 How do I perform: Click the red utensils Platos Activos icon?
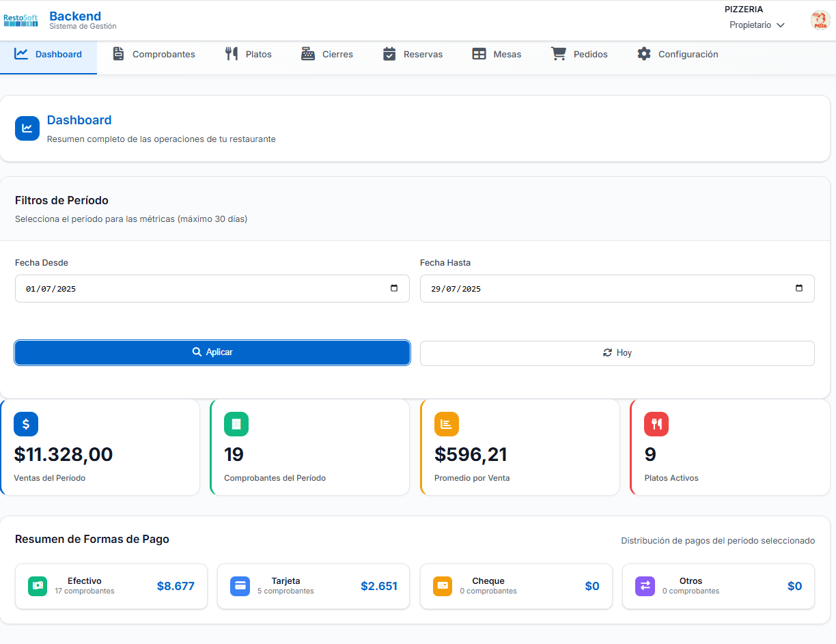(x=656, y=424)
